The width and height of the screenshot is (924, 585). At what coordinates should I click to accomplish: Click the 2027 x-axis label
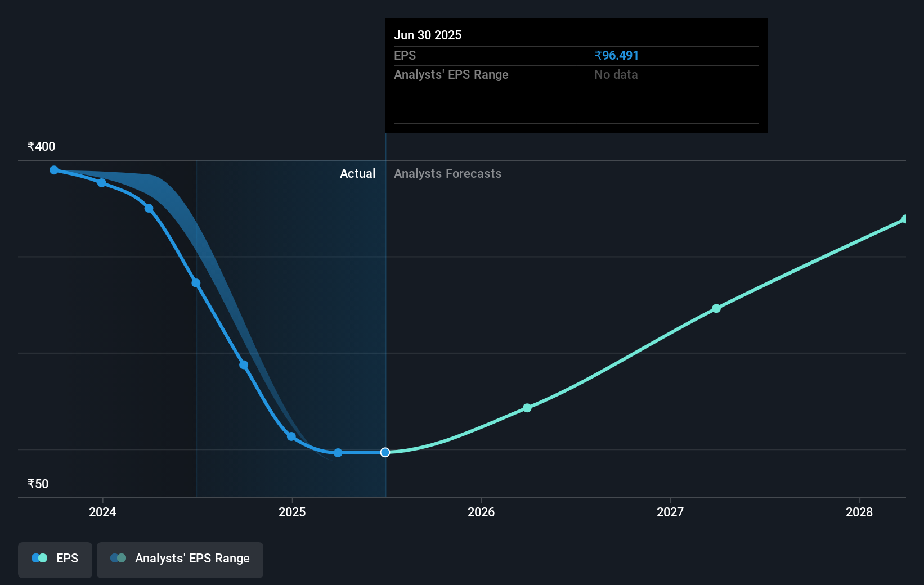pyautogui.click(x=670, y=512)
